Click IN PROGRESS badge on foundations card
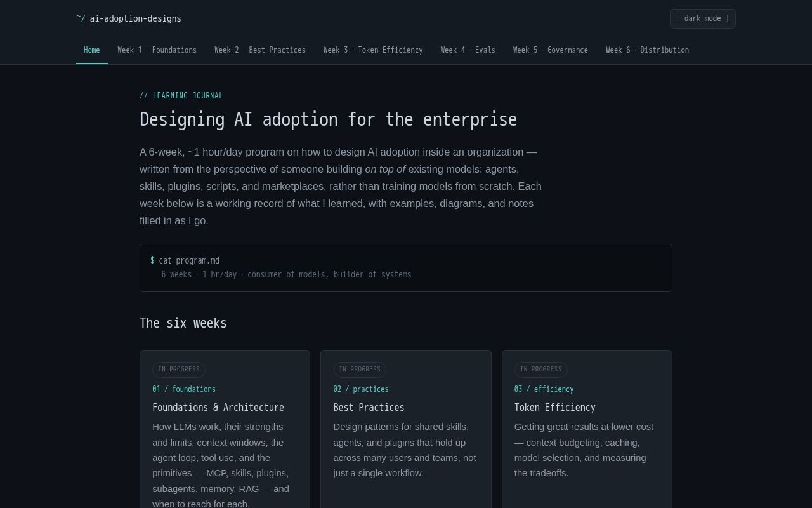 179,370
